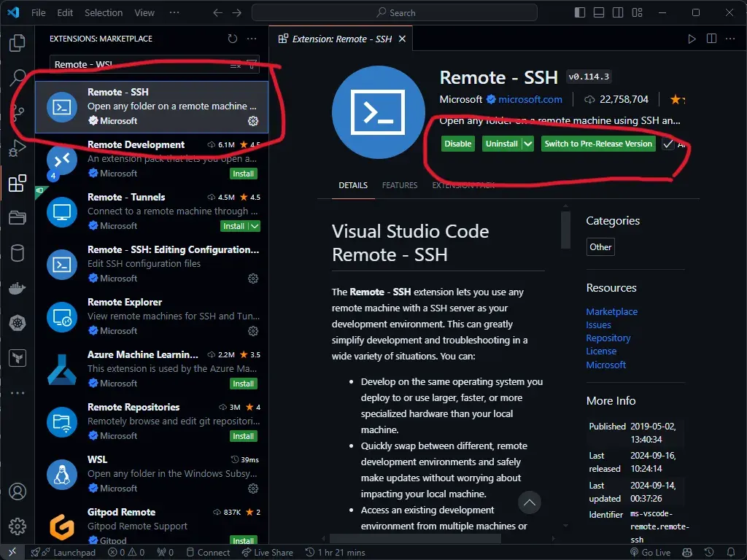Open the Search view in activity bar
Image resolution: width=747 pixels, height=560 pixels.
(18, 77)
